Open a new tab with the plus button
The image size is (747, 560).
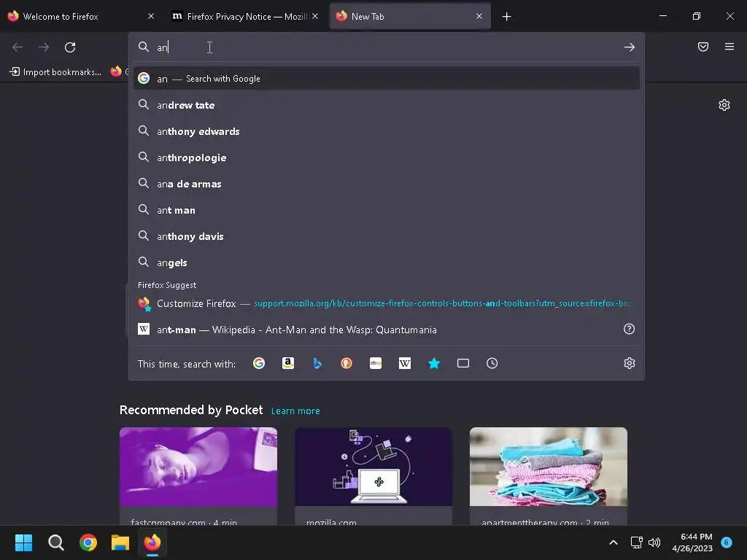coord(506,17)
